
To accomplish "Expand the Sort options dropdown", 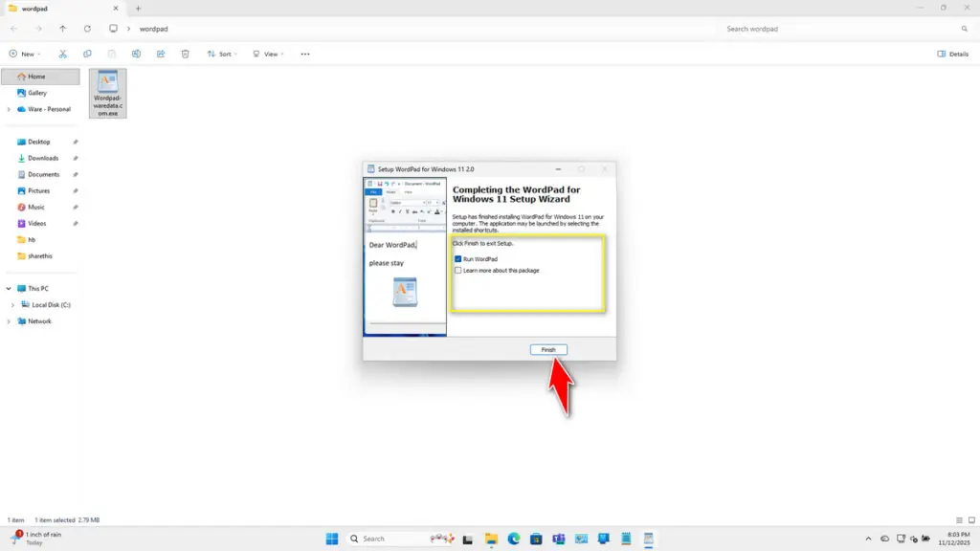I will (222, 54).
